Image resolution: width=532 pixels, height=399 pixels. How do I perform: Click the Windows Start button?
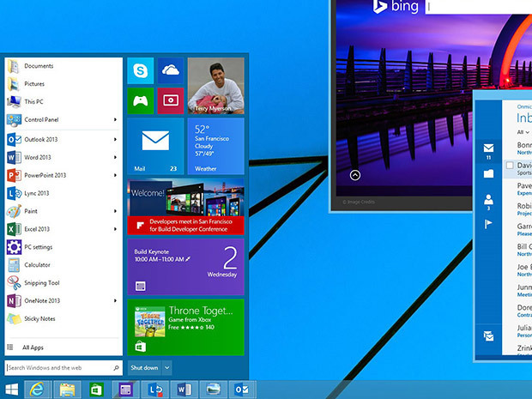point(12,390)
